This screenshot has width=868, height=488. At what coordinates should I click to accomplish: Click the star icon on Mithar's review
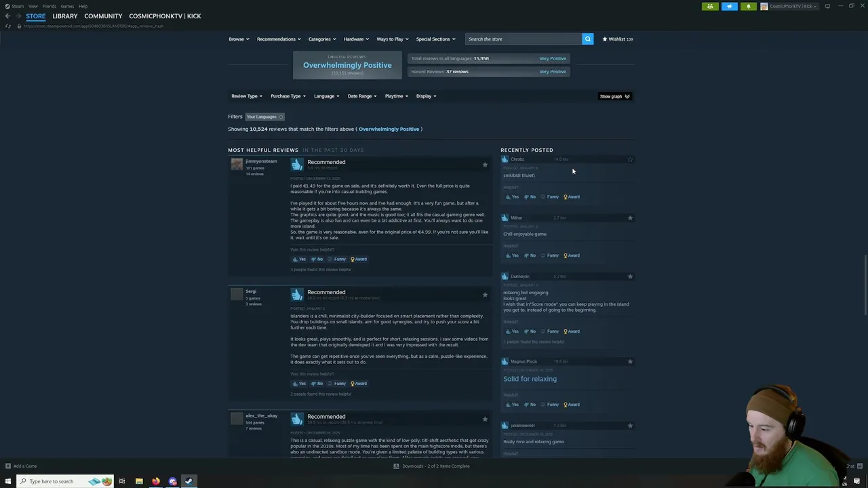coord(630,218)
